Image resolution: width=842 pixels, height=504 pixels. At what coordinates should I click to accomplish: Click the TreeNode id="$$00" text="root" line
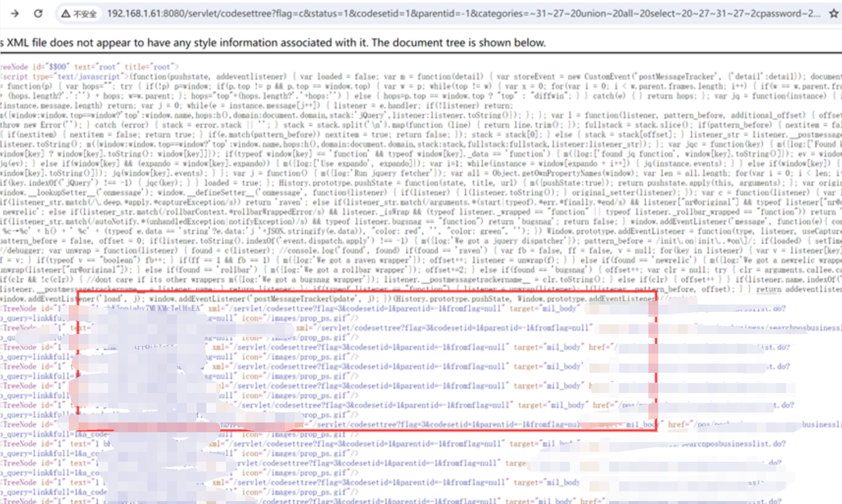(89, 67)
